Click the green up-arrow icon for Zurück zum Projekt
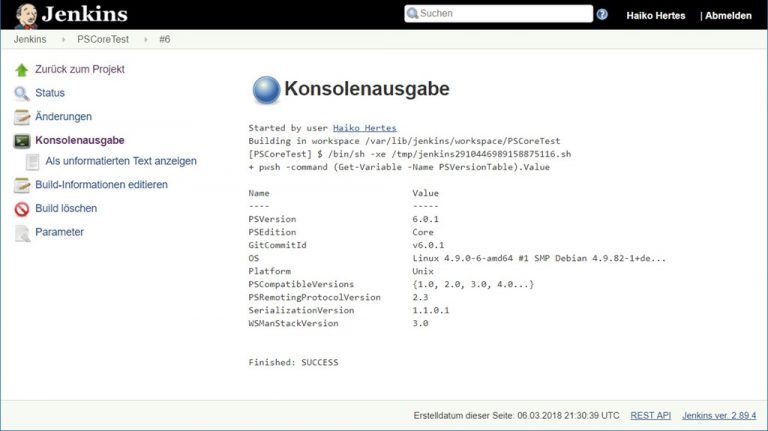 pos(22,70)
